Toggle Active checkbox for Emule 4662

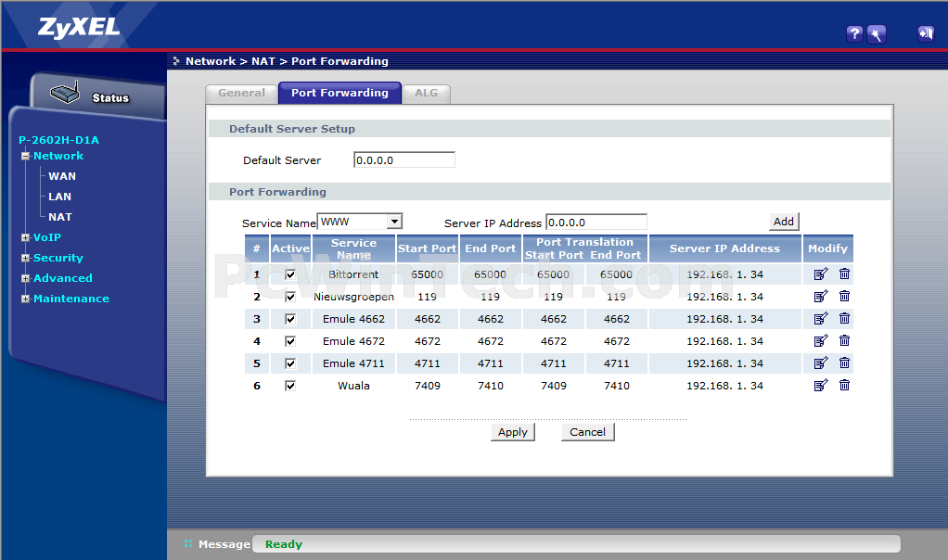tap(290, 319)
